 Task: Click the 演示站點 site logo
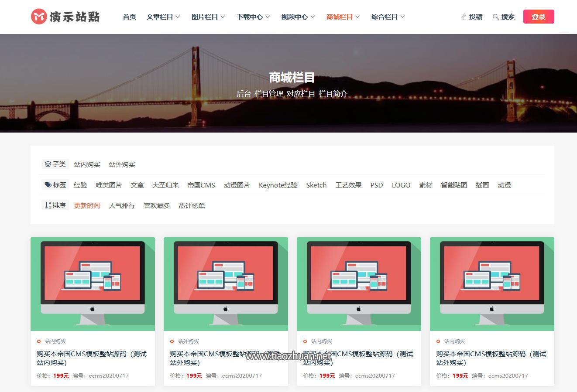(65, 17)
